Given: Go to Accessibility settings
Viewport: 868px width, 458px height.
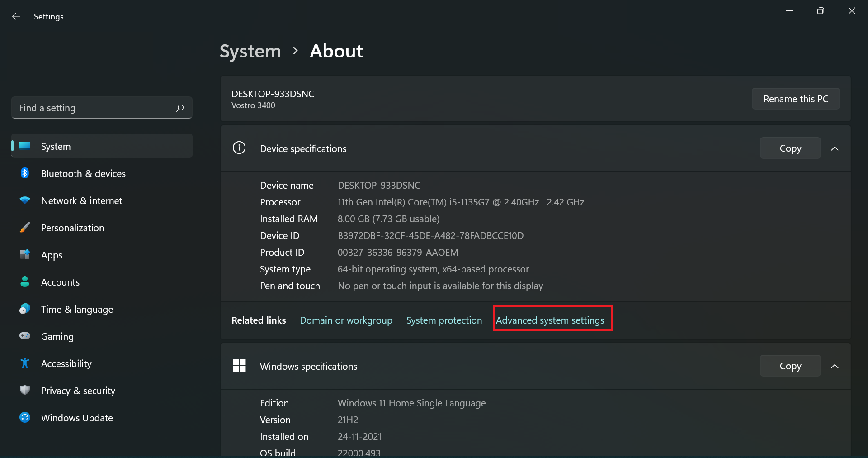Looking at the screenshot, I should (x=102, y=363).
